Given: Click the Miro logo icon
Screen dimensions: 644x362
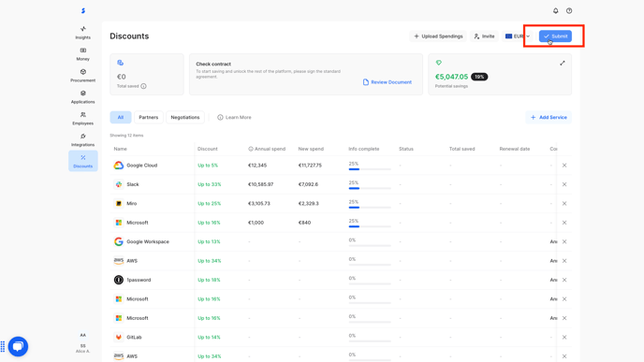Looking at the screenshot, I should 118,204.
